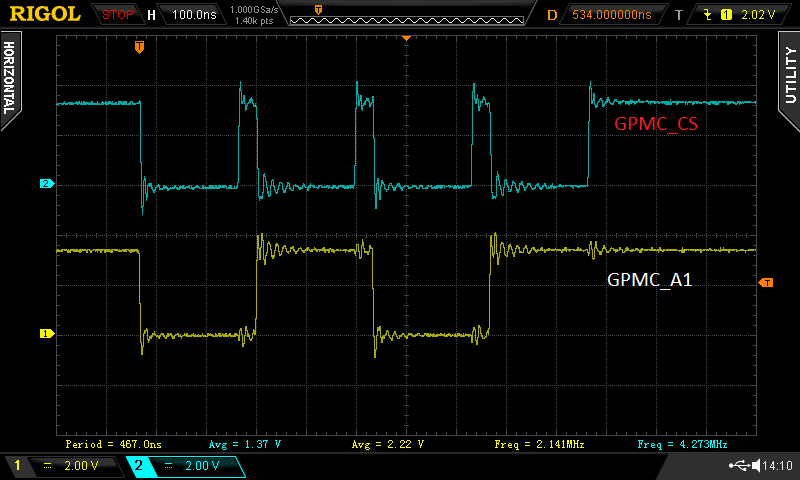Click the orange trigger level arrow at right edge
Viewport: 800px width, 480px height.
[x=766, y=283]
